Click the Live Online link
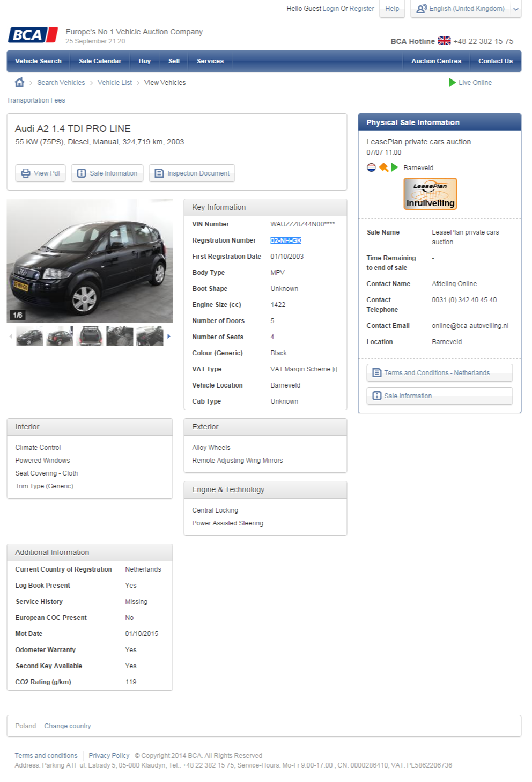 (x=475, y=83)
